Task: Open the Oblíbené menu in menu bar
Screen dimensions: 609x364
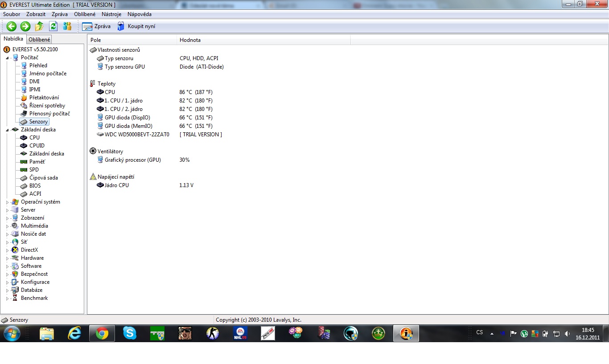Action: [x=85, y=14]
